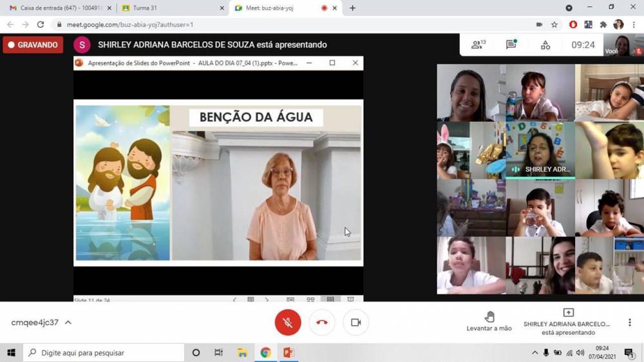644x362 pixels.
Task: Click the Levantar a mão hand icon
Action: pyautogui.click(x=489, y=316)
